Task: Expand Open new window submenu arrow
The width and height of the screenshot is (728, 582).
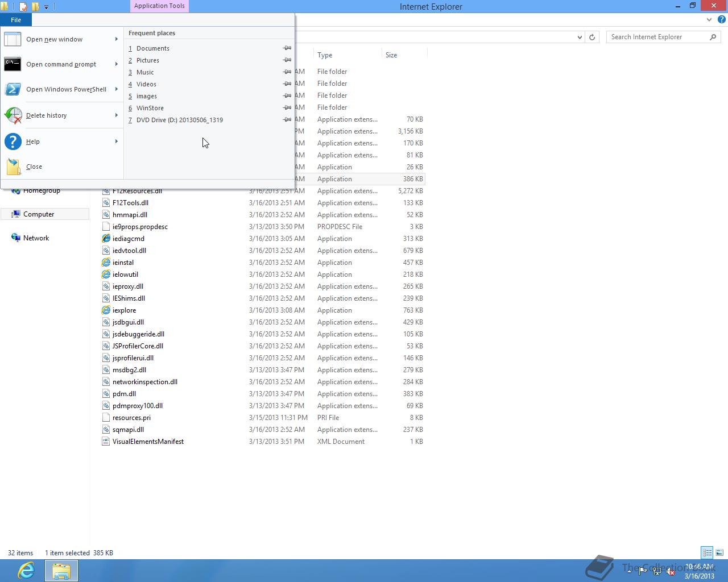Action: [117, 39]
